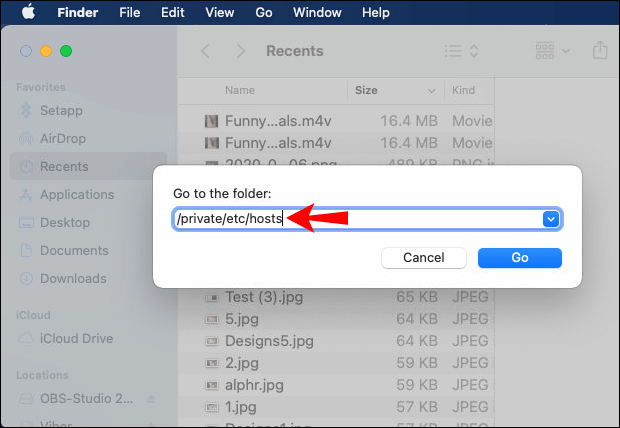Click the green zoom window button
Image resolution: width=620 pixels, height=428 pixels.
point(66,51)
